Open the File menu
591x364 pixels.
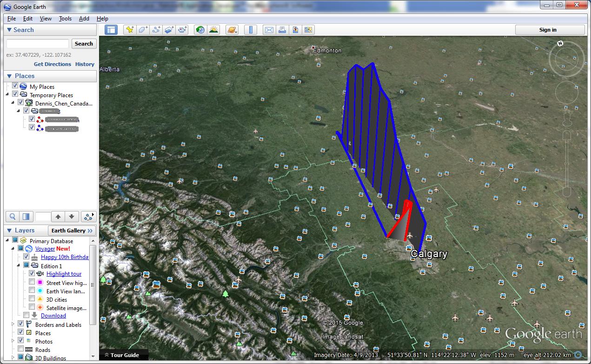coord(12,19)
